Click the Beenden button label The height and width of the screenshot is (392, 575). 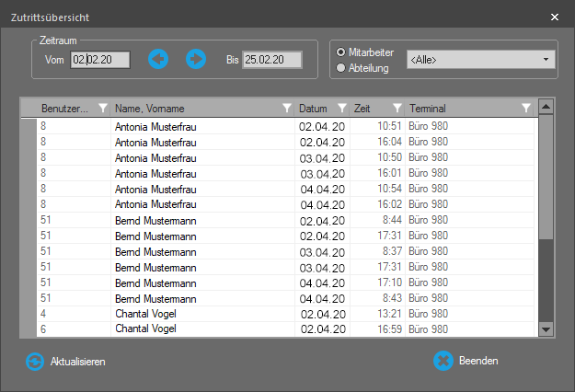point(478,361)
